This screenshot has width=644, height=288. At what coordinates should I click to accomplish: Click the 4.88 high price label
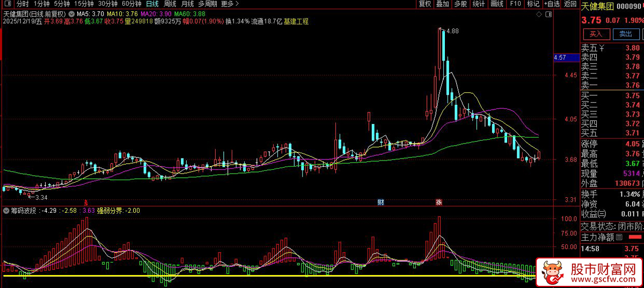452,31
